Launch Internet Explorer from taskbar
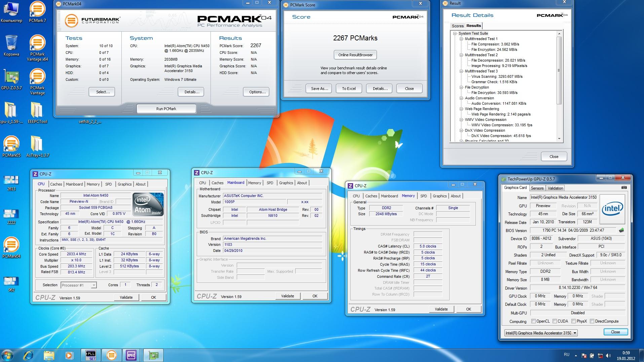This screenshot has height=362, width=644. (29, 355)
